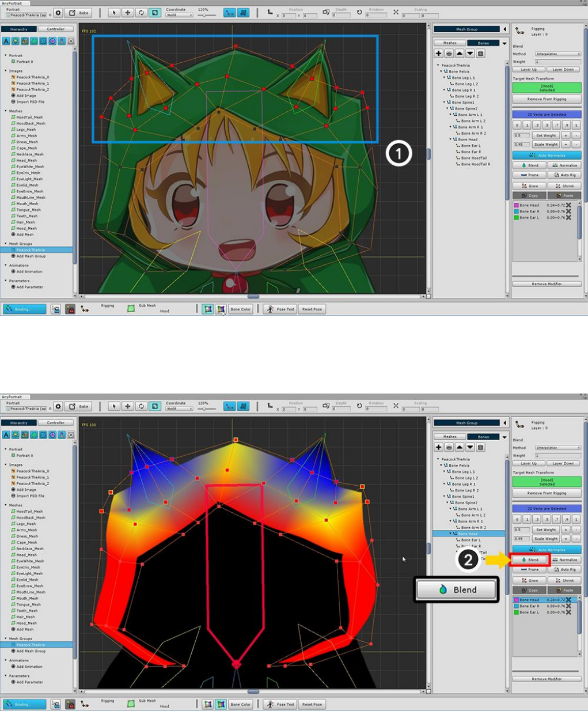This screenshot has width=588, height=711.
Task: Switch to Bones tab in bottom screenshot
Action: point(483,437)
